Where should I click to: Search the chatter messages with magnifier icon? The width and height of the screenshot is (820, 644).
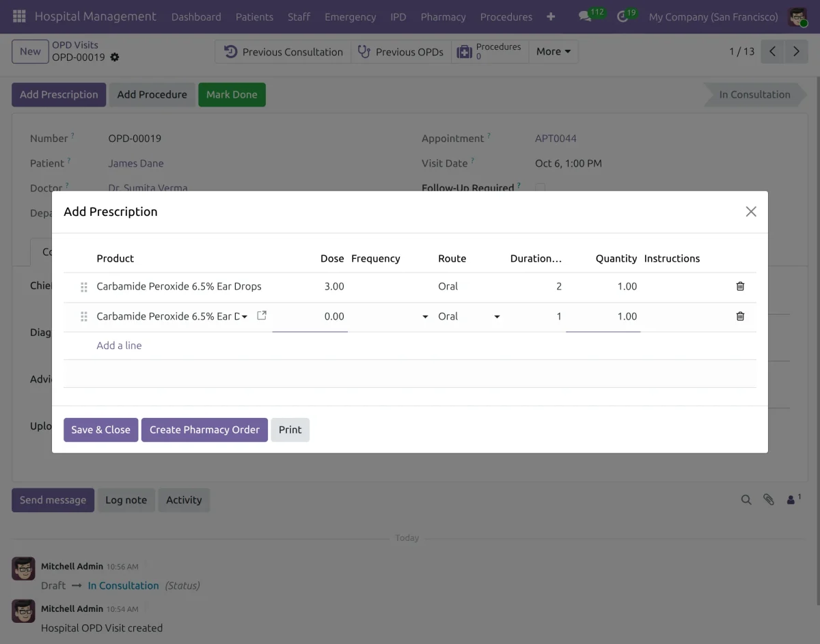coord(746,500)
